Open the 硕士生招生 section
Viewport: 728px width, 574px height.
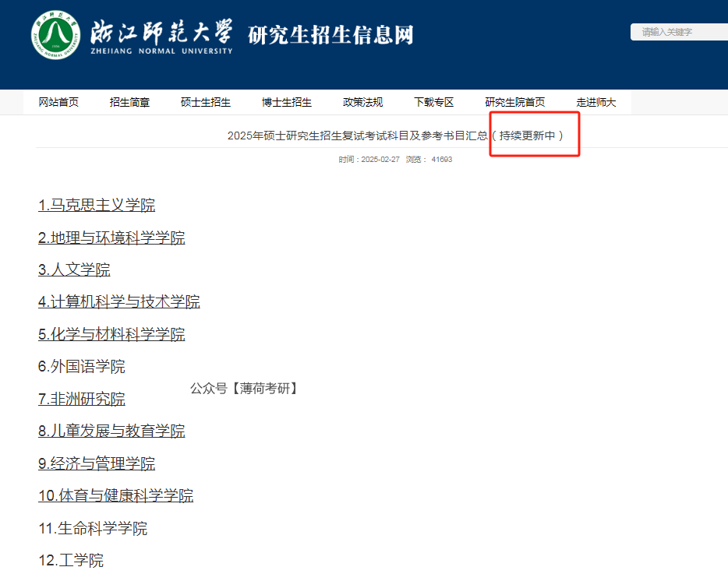206,101
